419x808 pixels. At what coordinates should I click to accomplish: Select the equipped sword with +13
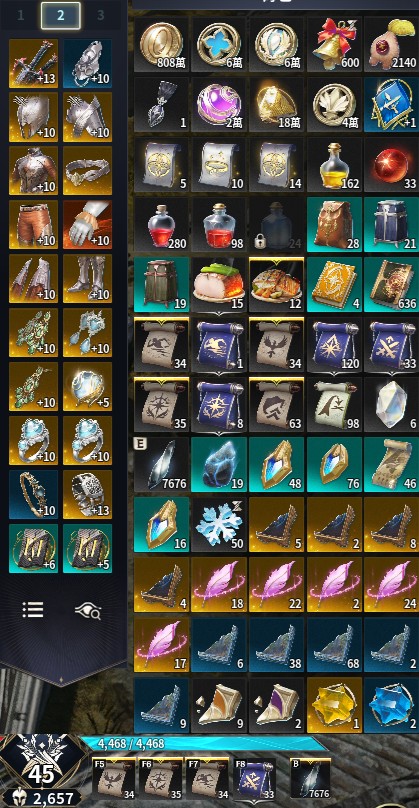(x=33, y=63)
